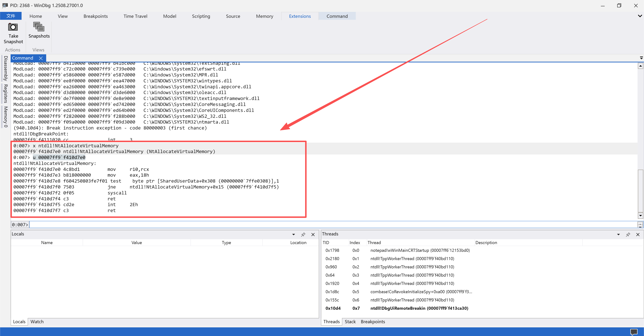The width and height of the screenshot is (644, 336).
Task: Switch to the Breakpoints ribbon tab
Action: point(95,16)
